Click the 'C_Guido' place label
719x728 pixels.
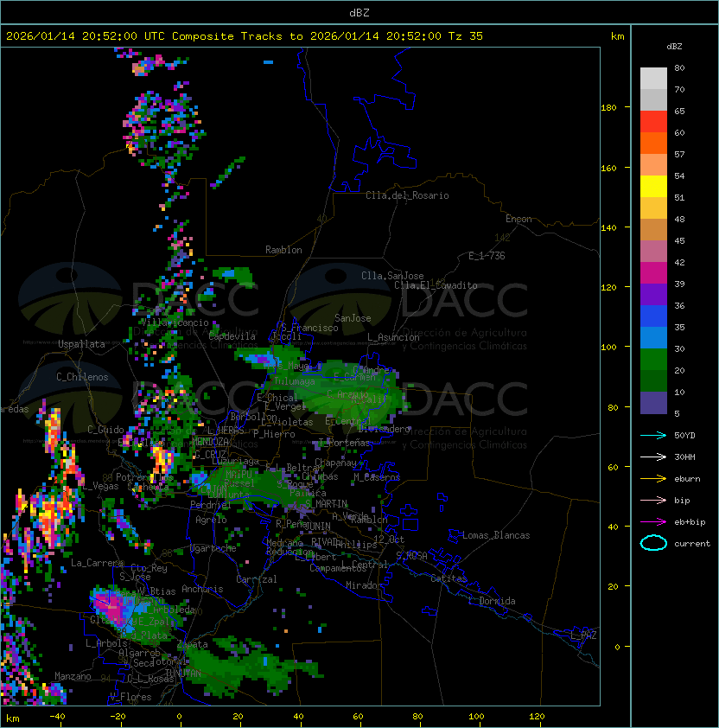pos(105,430)
